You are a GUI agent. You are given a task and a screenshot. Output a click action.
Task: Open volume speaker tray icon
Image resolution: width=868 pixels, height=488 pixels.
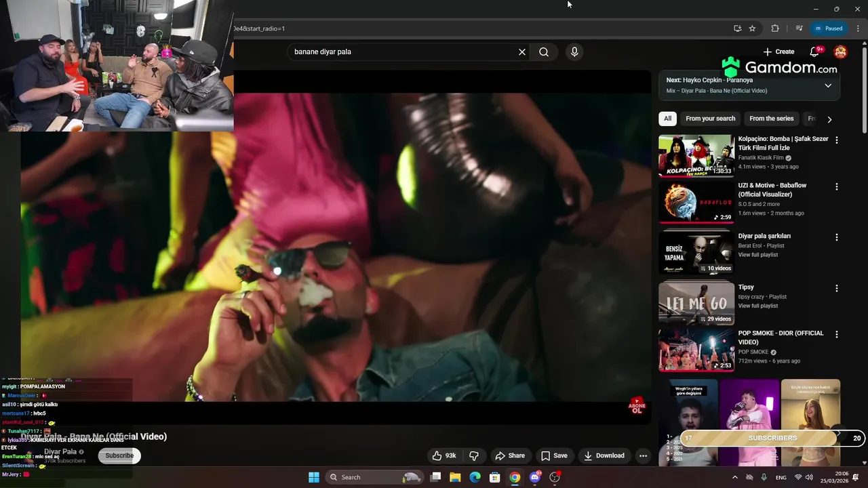click(809, 477)
